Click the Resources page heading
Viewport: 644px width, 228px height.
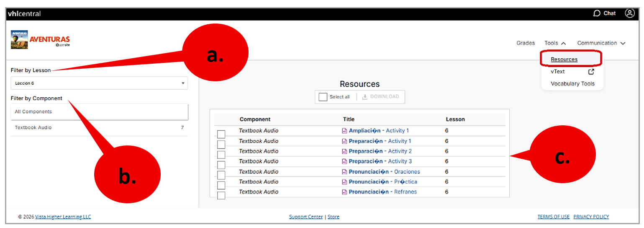[360, 84]
